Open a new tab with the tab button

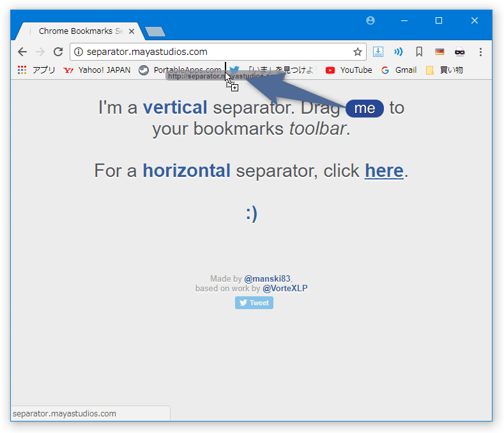pyautogui.click(x=155, y=31)
